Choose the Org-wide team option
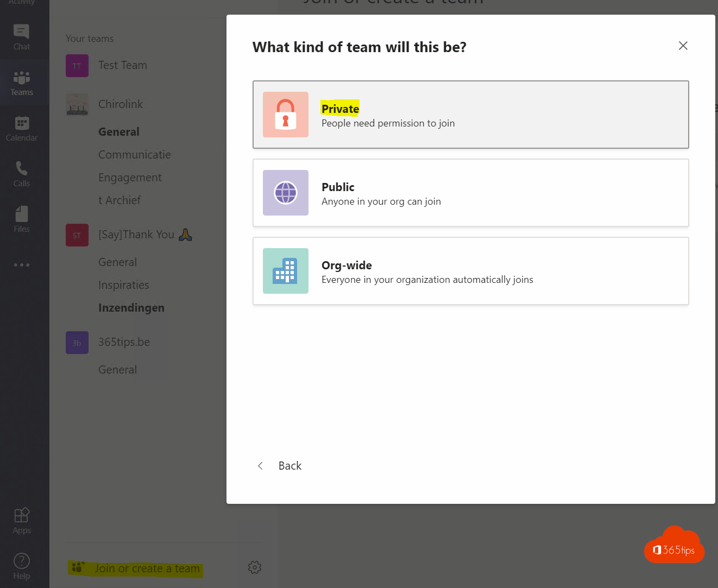Image resolution: width=718 pixels, height=588 pixels. pos(470,271)
